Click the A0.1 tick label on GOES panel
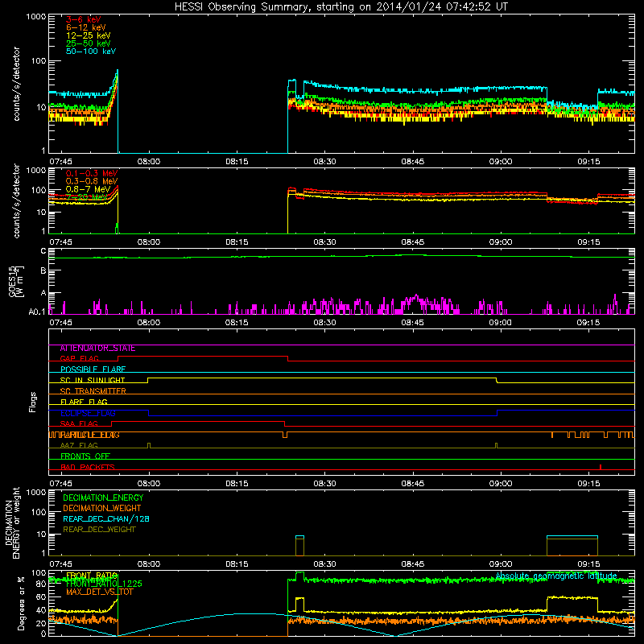 (37, 312)
